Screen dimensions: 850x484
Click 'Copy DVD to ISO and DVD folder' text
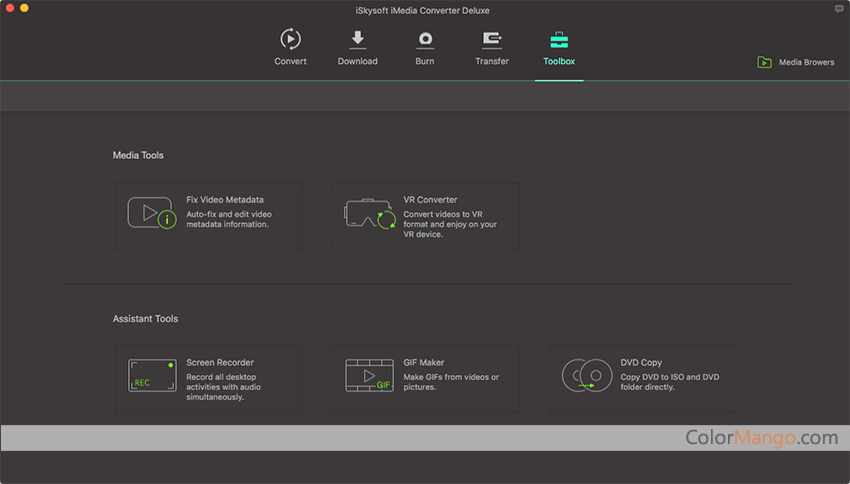670,382
